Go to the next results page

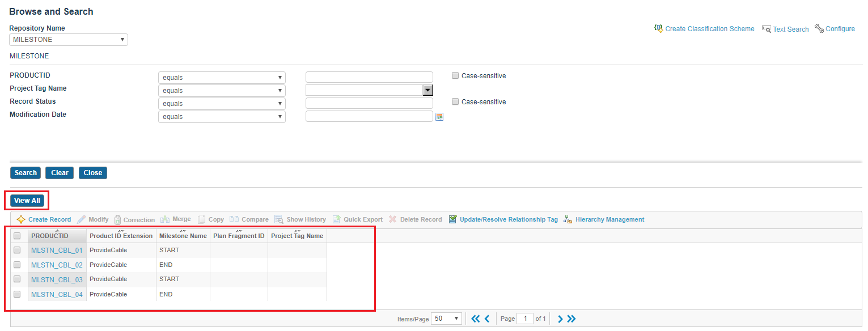coord(560,319)
